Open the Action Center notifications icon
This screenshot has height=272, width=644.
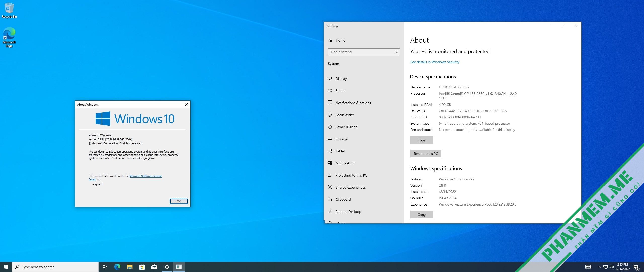[636, 267]
